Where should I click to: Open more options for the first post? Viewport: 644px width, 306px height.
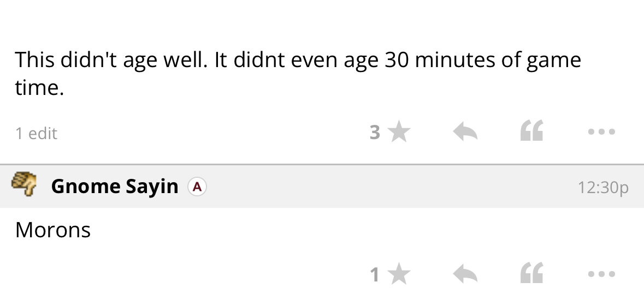[601, 132]
